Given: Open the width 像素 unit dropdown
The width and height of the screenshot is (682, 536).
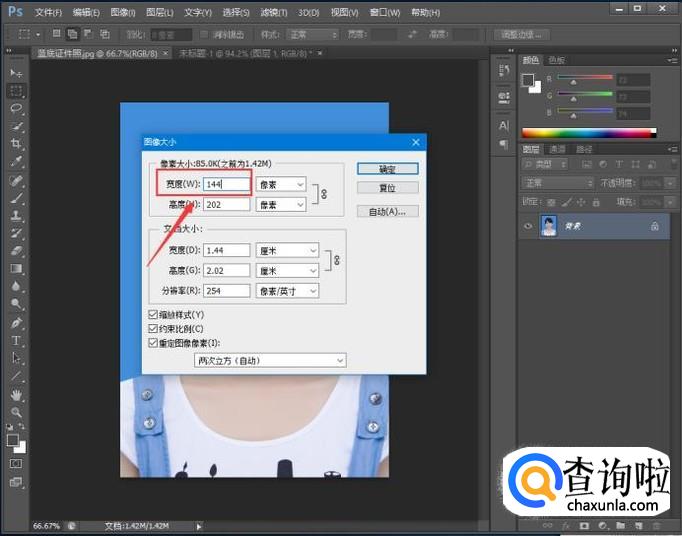Looking at the screenshot, I should [x=281, y=184].
